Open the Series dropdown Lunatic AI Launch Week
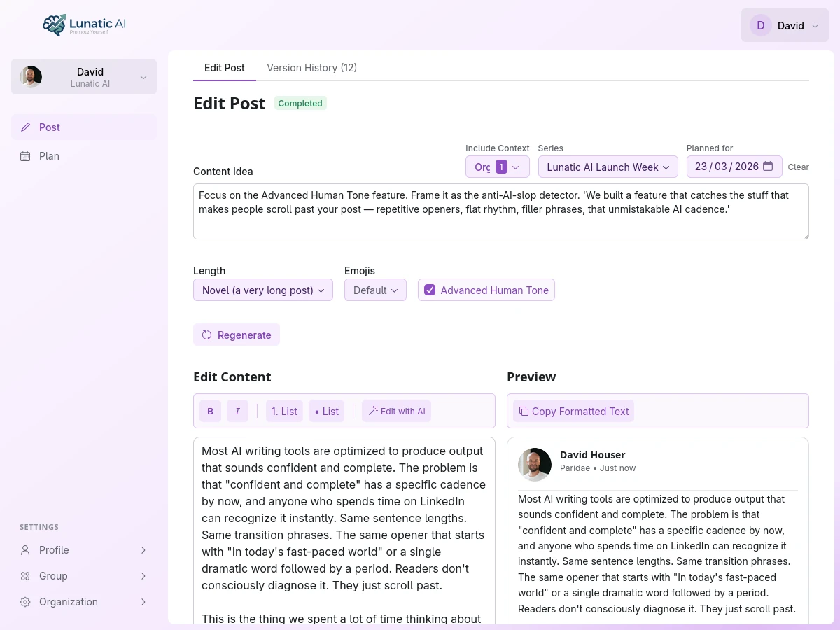This screenshot has height=630, width=840. (608, 167)
